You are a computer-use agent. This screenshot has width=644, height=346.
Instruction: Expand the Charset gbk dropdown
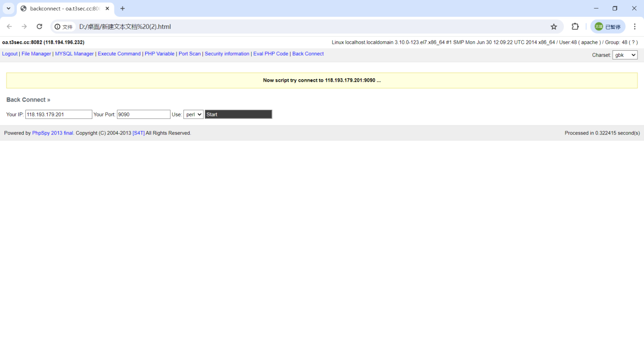tap(625, 55)
